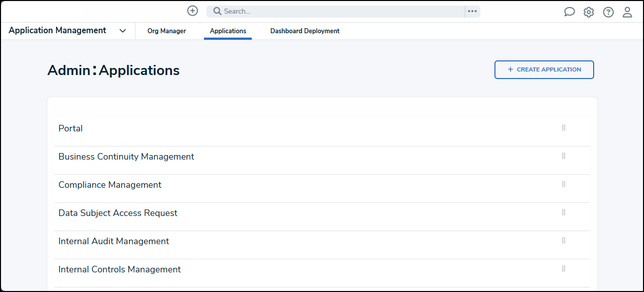This screenshot has width=644, height=292.
Task: Open Internal Audit Management application
Action: pyautogui.click(x=114, y=241)
